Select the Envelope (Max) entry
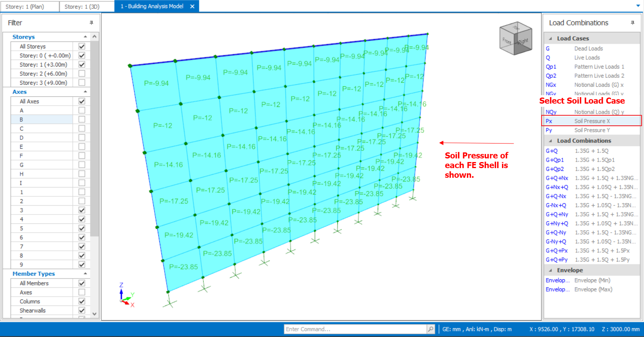Image resolution: width=644 pixels, height=337 pixels. coord(593,289)
